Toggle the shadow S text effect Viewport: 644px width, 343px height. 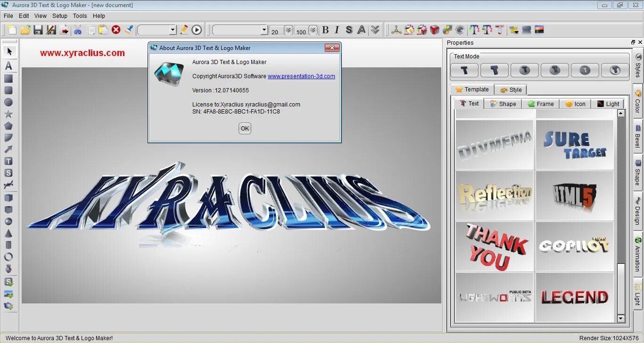pos(349,30)
